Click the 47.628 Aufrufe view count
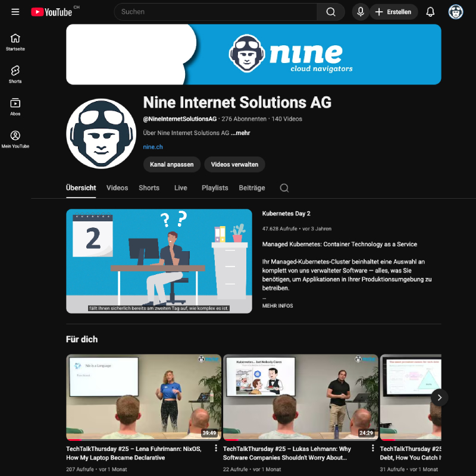The image size is (476, 476). 280,228
